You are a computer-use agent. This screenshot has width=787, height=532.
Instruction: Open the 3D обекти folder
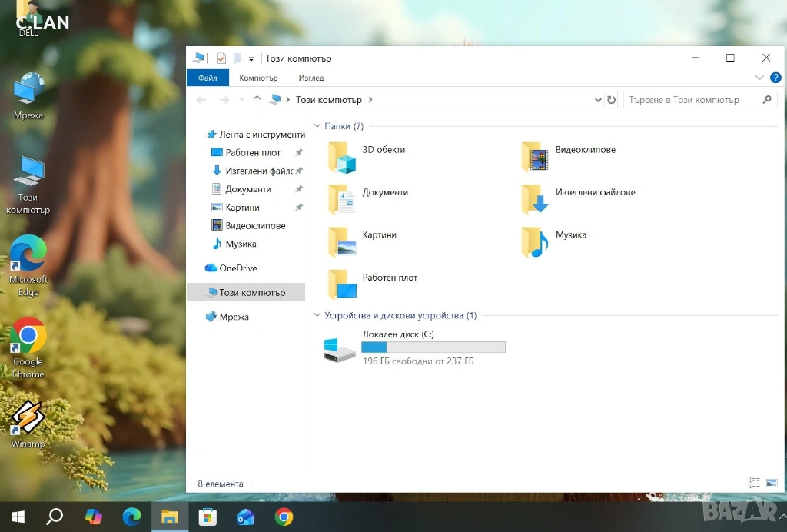click(343, 158)
